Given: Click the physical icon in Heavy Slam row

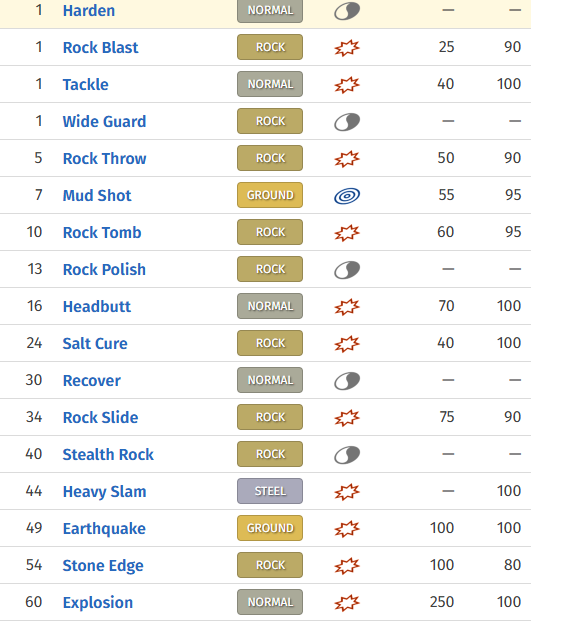Looking at the screenshot, I should pos(347,492).
